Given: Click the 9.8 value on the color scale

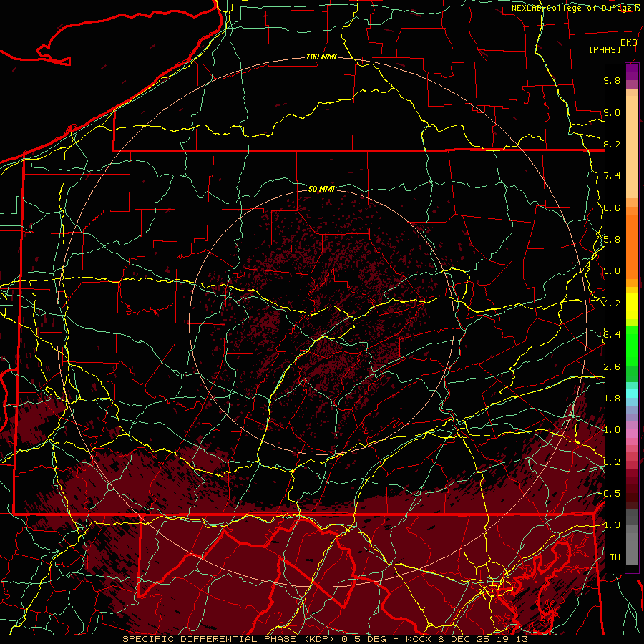Looking at the screenshot, I should coord(612,80).
